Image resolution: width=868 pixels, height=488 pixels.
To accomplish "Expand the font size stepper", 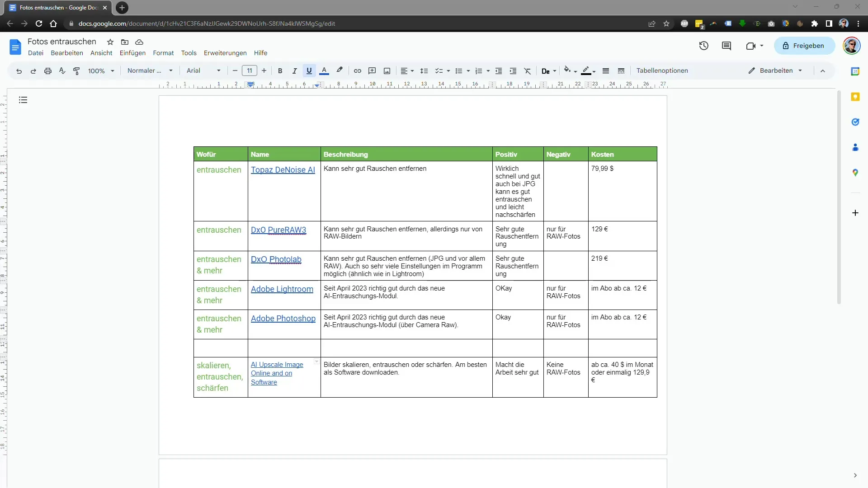I will click(x=263, y=71).
